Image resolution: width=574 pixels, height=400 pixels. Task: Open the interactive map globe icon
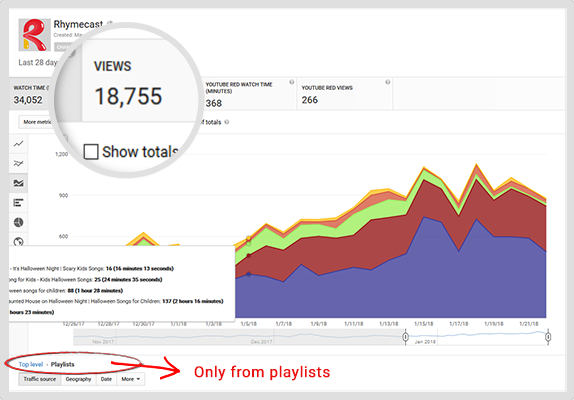pyautogui.click(x=18, y=242)
